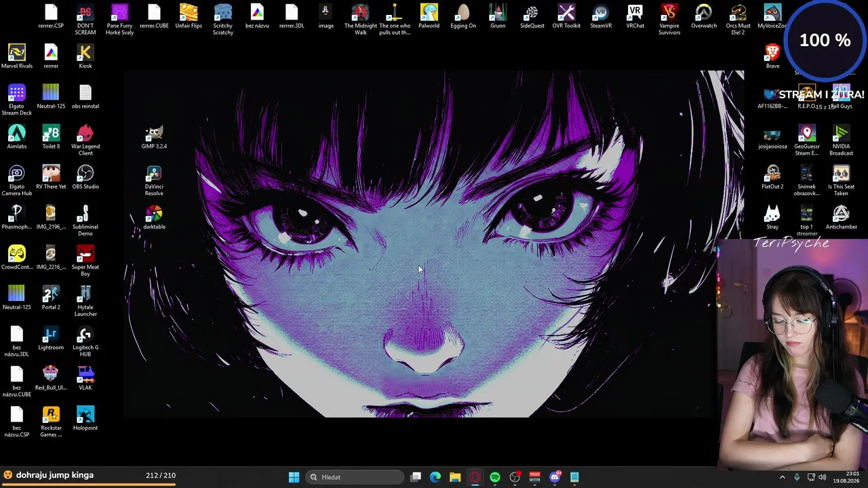Open Microsoft Edge from the taskbar

point(435,477)
